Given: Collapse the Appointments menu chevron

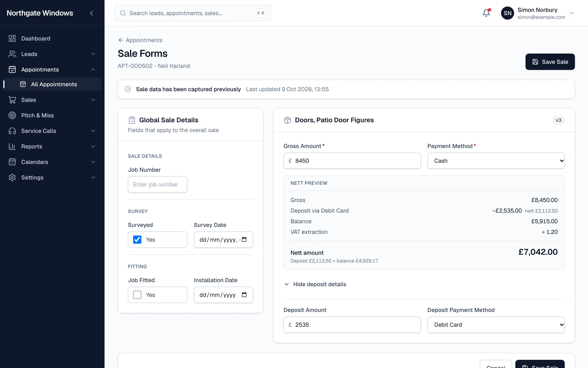Looking at the screenshot, I should (93, 70).
